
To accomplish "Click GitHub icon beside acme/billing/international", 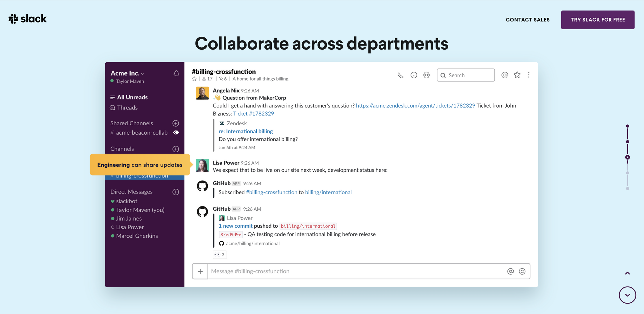I will pos(222,243).
